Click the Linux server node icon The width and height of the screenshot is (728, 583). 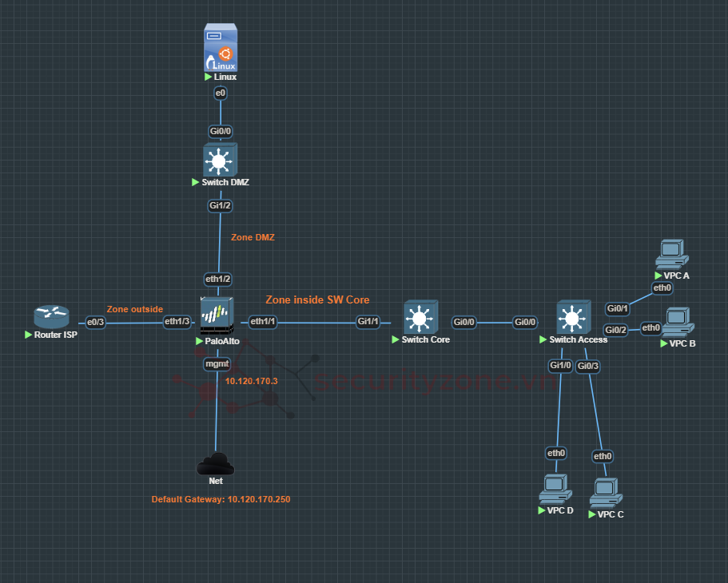coord(221,49)
